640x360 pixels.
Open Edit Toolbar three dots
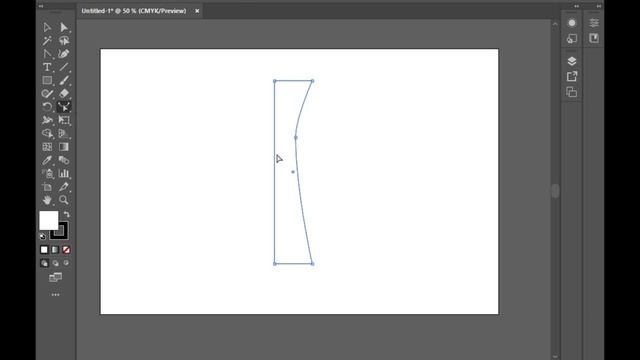click(x=56, y=295)
